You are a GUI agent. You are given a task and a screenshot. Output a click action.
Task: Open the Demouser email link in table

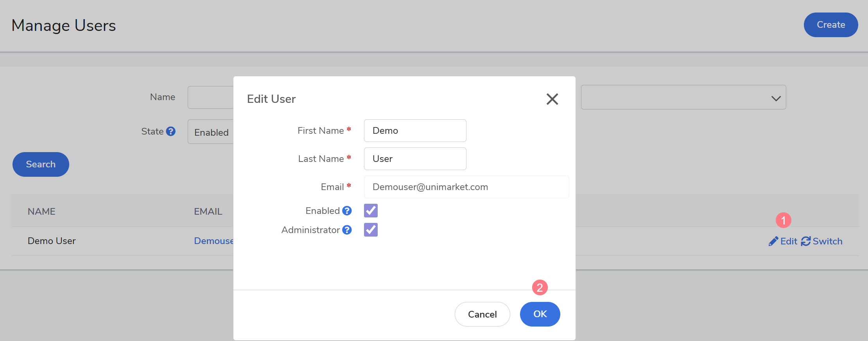click(213, 241)
